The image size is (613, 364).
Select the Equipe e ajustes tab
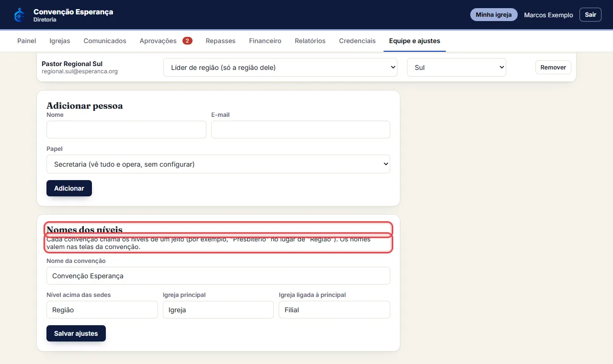[x=415, y=41]
